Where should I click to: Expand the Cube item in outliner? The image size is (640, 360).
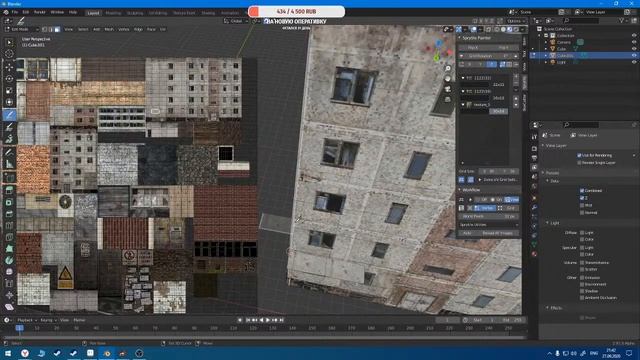point(546,49)
